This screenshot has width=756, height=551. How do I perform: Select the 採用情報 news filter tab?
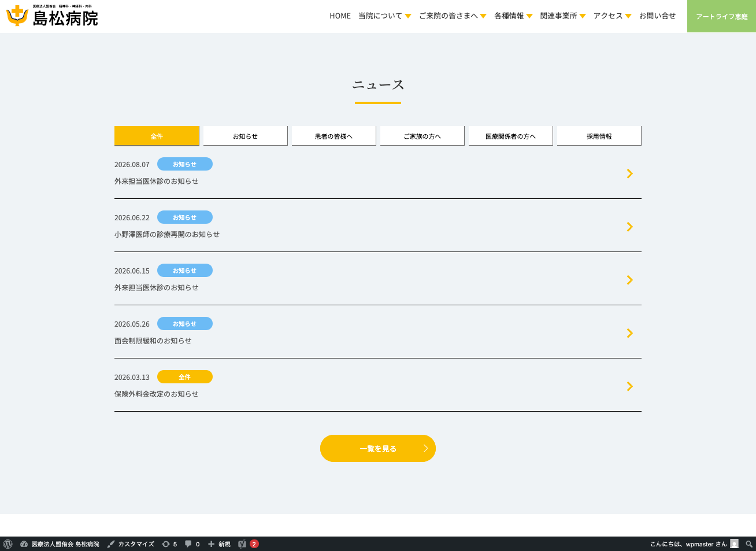pos(599,136)
